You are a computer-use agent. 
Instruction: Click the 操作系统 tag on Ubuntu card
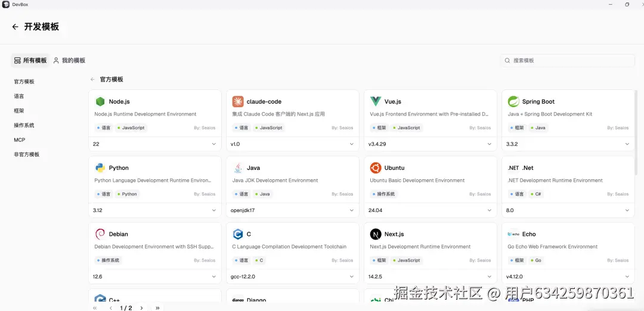pyautogui.click(x=383, y=194)
